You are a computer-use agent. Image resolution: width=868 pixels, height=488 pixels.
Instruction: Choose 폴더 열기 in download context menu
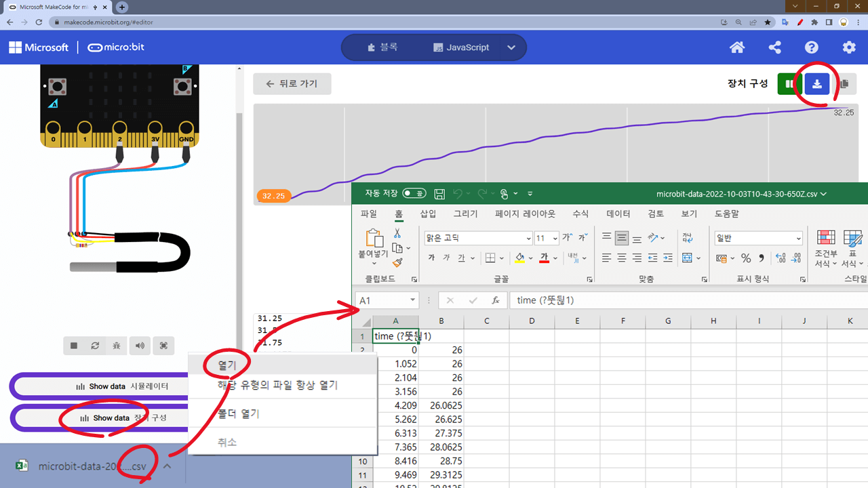click(x=282, y=413)
